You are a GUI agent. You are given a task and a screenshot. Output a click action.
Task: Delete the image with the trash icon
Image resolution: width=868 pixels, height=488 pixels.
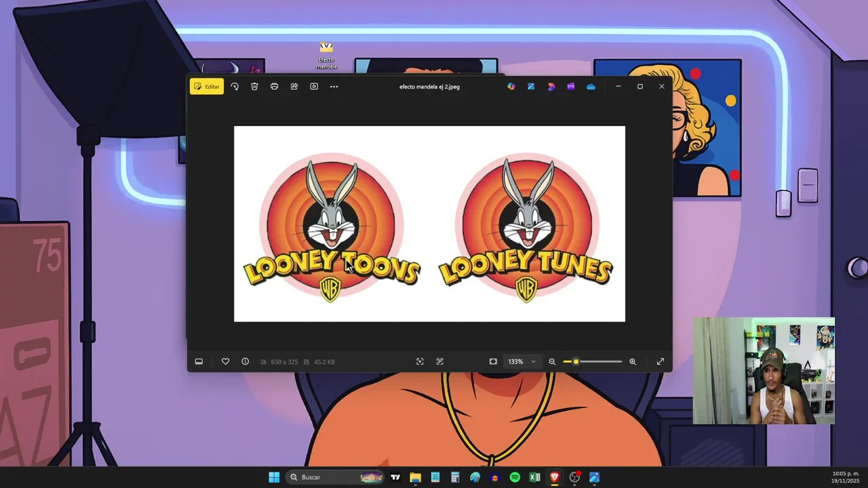tap(254, 87)
